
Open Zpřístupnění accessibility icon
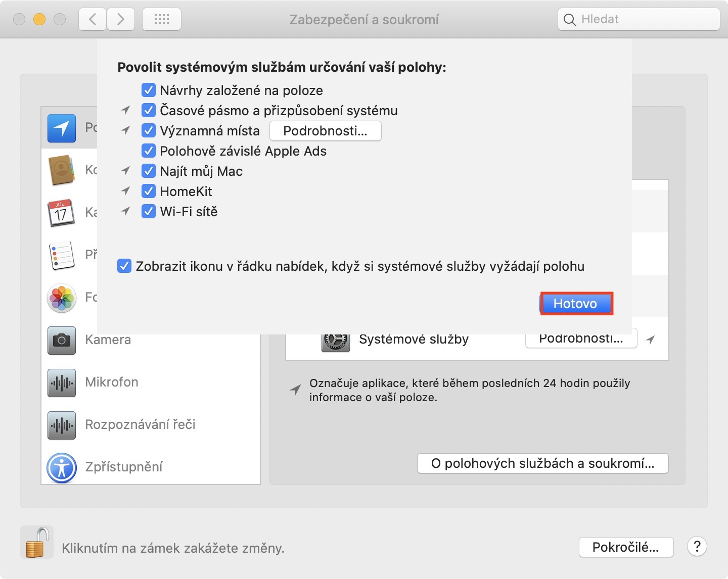pyautogui.click(x=62, y=467)
